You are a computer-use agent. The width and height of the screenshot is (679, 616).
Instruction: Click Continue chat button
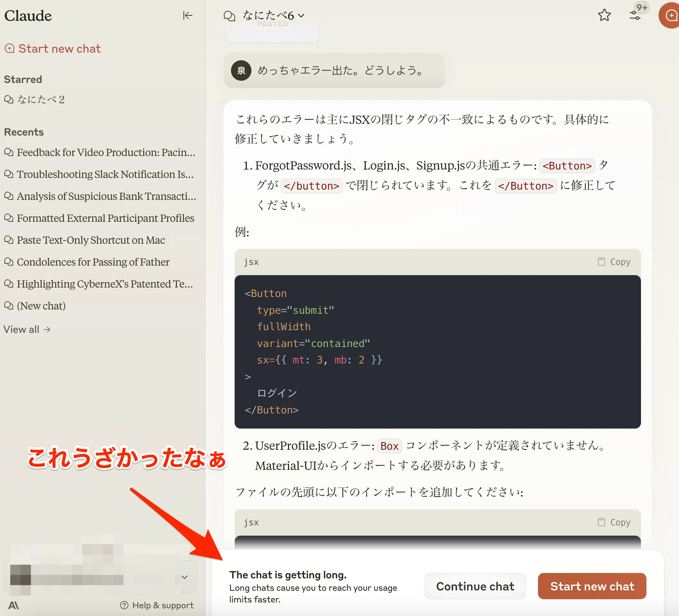[475, 586]
